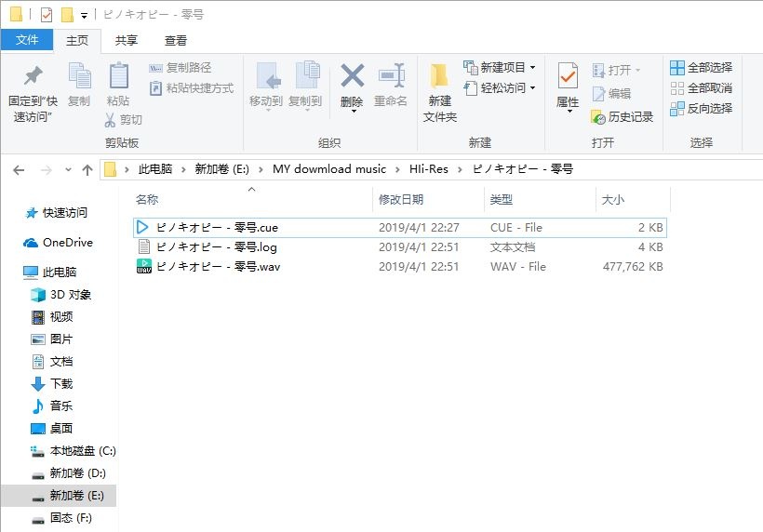Click the .wav file icon
The height and width of the screenshot is (532, 763).
tap(144, 267)
